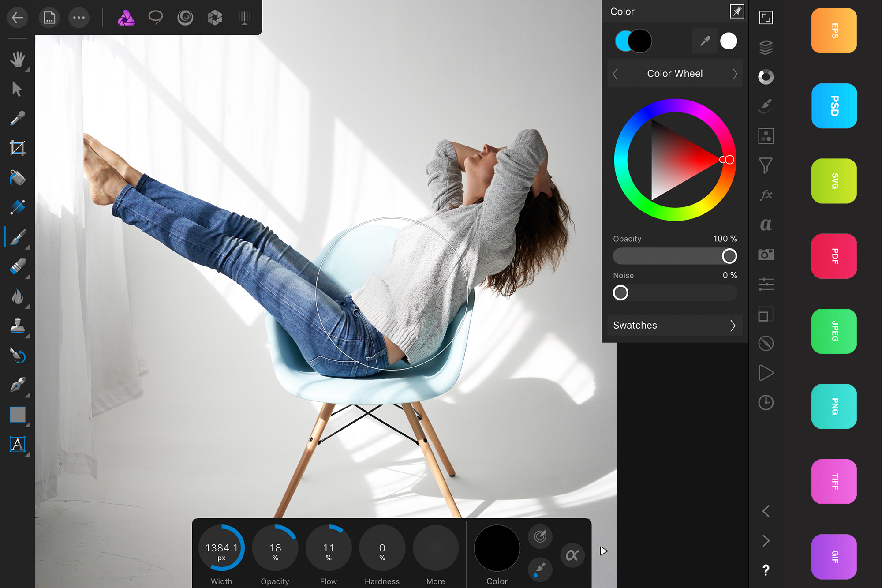This screenshot has width=882, height=588.
Task: Select the Clone stamp tool
Action: tap(17, 326)
